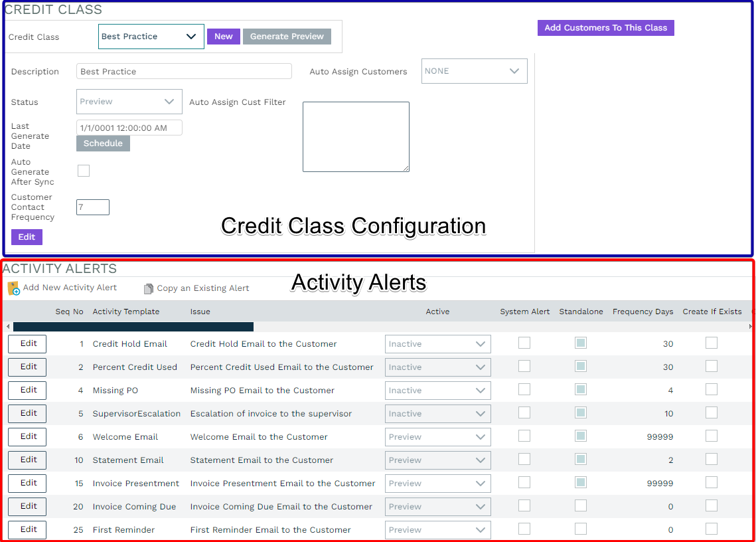Toggle Standalone checkbox for Invoice Coming Due
This screenshot has height=542, width=756.
pos(581,505)
